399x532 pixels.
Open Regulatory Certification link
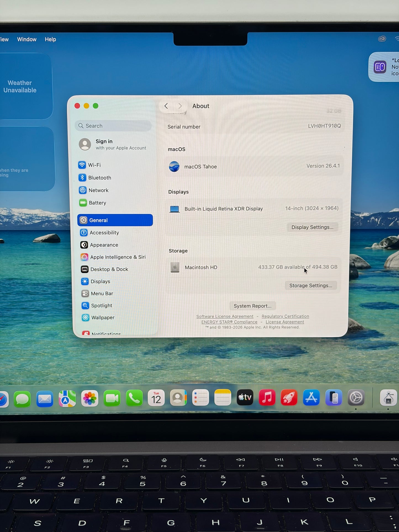point(285,316)
